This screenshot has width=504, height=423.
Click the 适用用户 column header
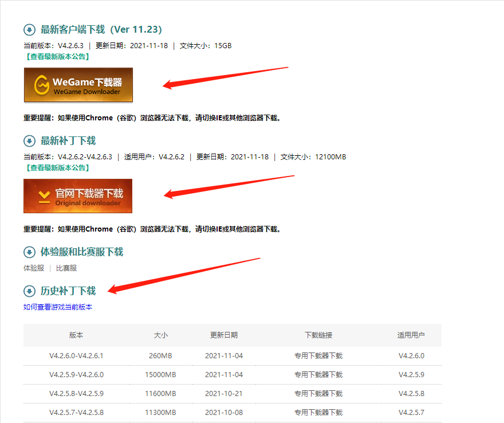pyautogui.click(x=411, y=335)
